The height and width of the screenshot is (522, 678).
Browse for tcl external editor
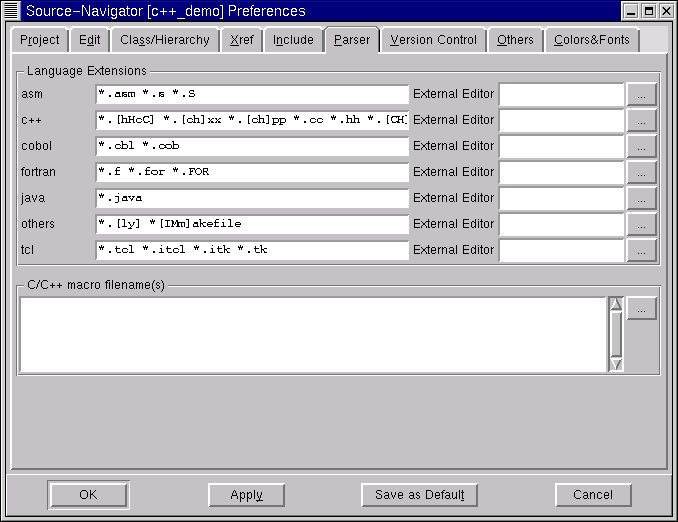642,250
